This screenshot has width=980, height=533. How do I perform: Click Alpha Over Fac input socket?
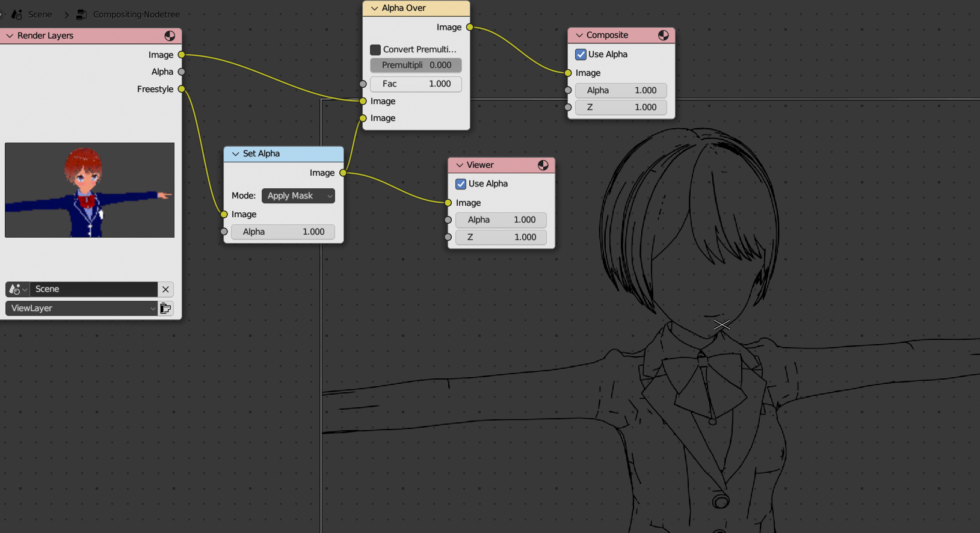coord(363,84)
